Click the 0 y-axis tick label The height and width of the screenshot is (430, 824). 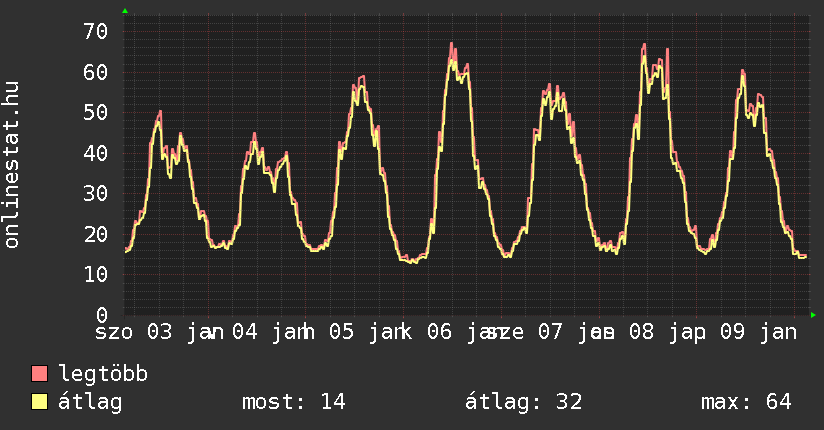coord(101,315)
